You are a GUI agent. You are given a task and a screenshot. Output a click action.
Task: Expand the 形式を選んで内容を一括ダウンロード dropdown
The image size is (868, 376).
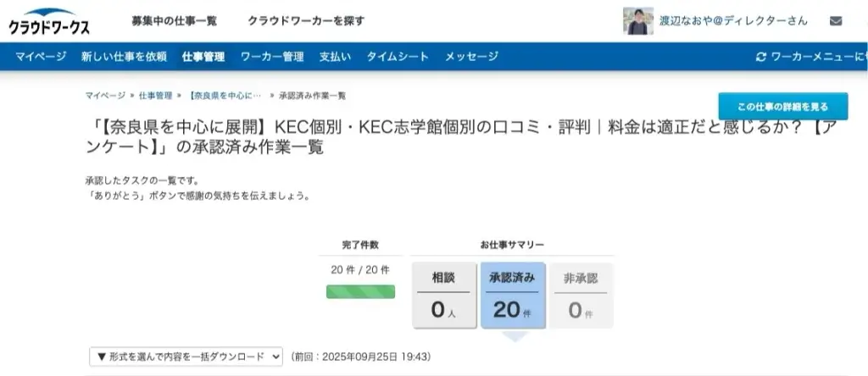(x=186, y=357)
